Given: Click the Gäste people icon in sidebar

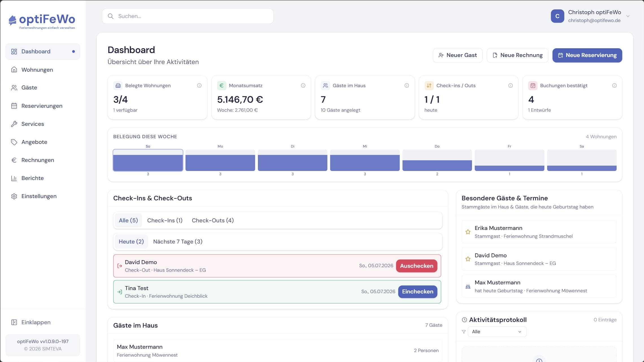Looking at the screenshot, I should point(14,88).
